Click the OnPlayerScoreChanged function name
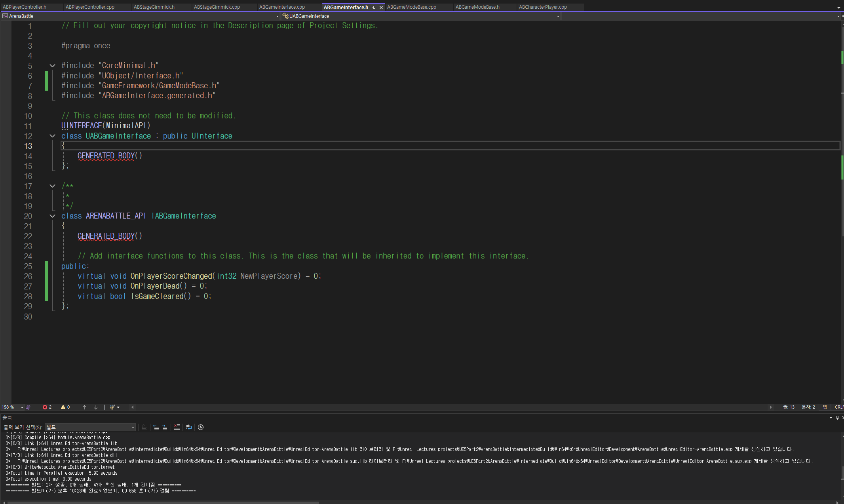This screenshot has height=504, width=844. pos(171,276)
